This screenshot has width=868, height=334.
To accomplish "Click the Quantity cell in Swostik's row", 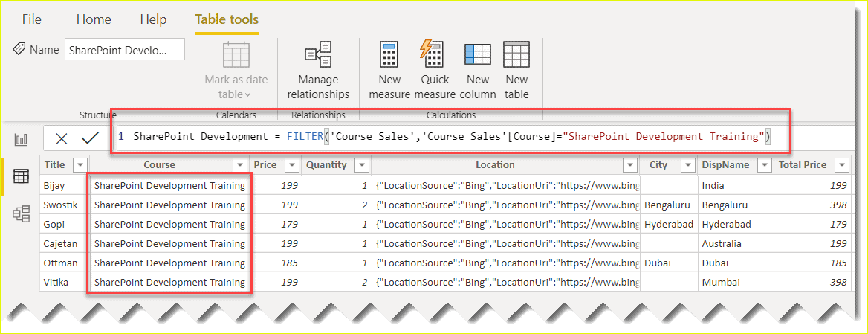I will click(337, 205).
